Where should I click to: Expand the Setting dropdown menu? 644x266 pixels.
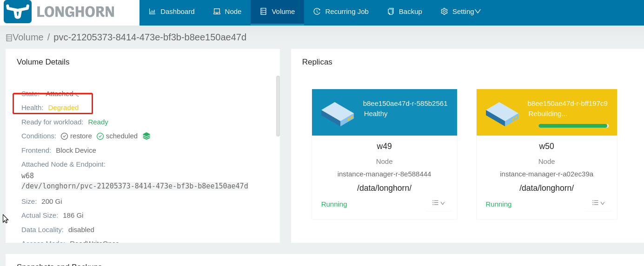(460, 12)
